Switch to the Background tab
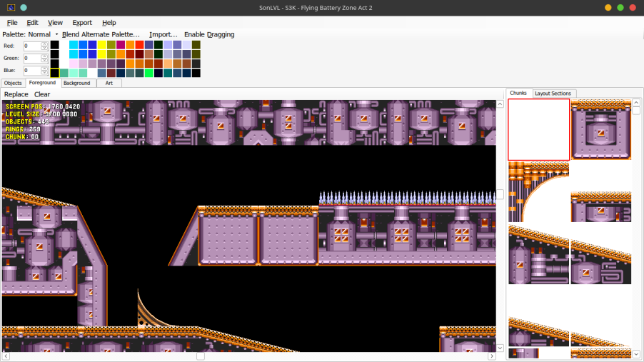The width and height of the screenshot is (644, 362). pyautogui.click(x=77, y=83)
